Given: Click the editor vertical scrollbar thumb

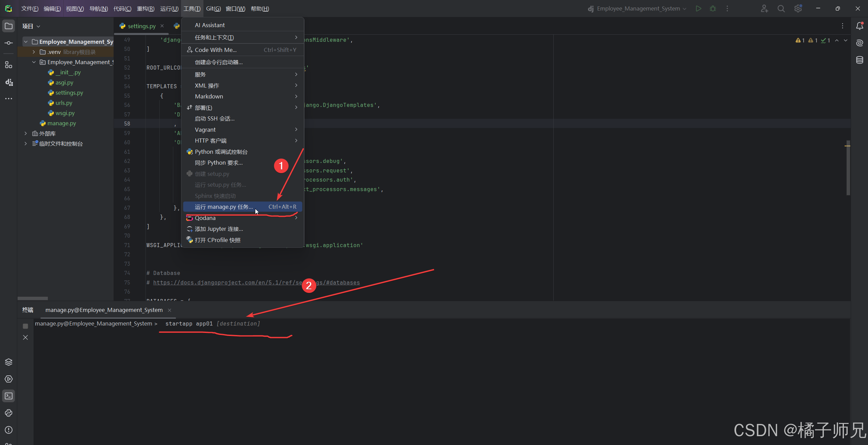Looking at the screenshot, I should click(848, 168).
